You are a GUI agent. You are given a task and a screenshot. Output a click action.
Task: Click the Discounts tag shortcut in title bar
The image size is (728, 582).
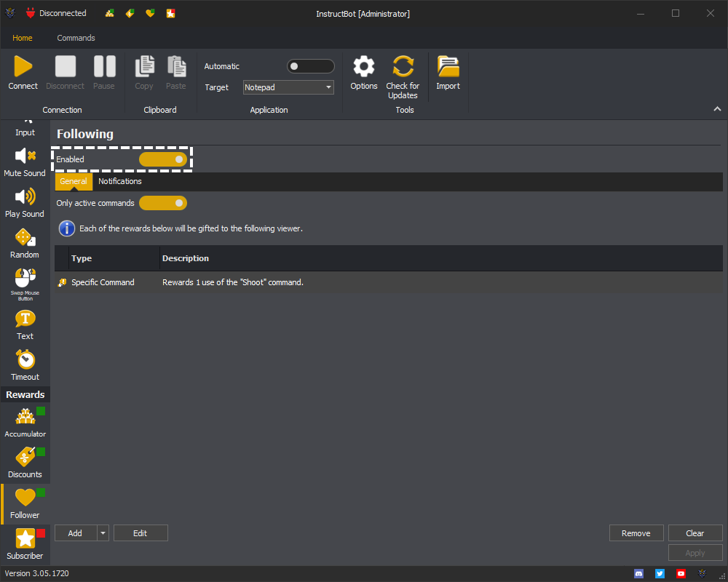click(x=130, y=14)
